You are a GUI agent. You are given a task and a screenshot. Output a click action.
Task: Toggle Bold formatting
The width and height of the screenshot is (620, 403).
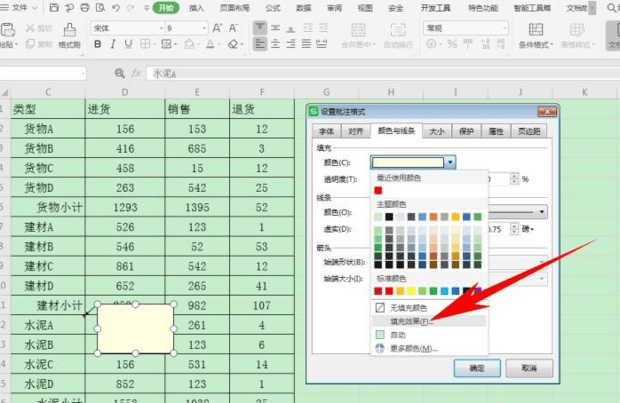pyautogui.click(x=98, y=44)
